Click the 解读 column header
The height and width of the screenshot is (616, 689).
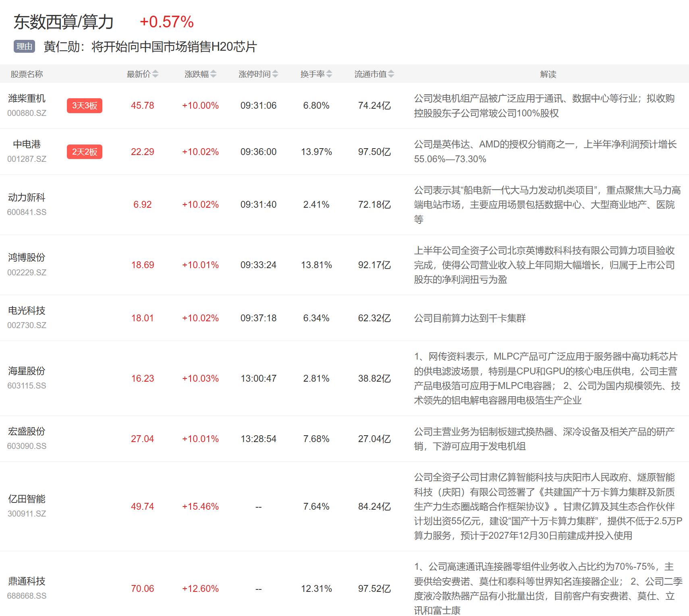coord(548,74)
